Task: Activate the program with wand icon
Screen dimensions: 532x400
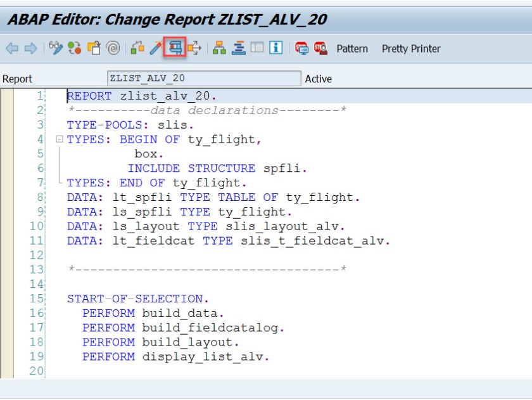Action: (156, 48)
